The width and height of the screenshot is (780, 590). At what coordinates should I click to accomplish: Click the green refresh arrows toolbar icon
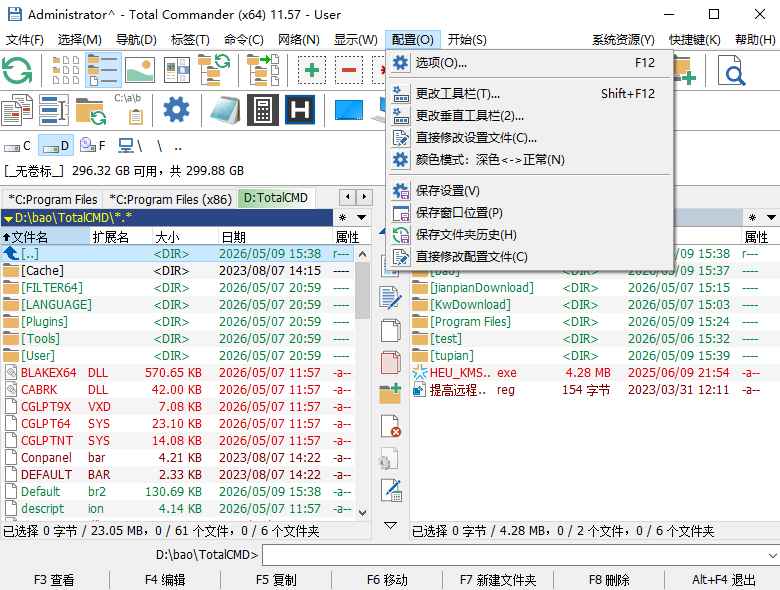(x=17, y=70)
